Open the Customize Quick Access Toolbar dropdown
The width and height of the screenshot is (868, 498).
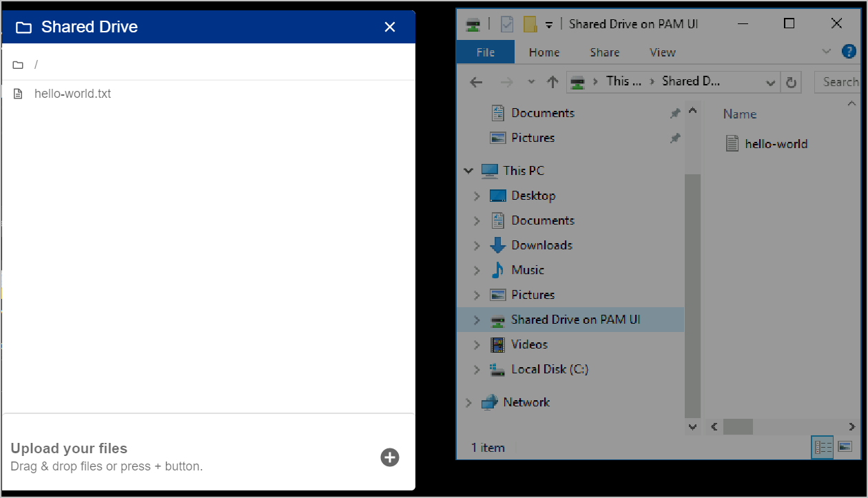(x=548, y=23)
